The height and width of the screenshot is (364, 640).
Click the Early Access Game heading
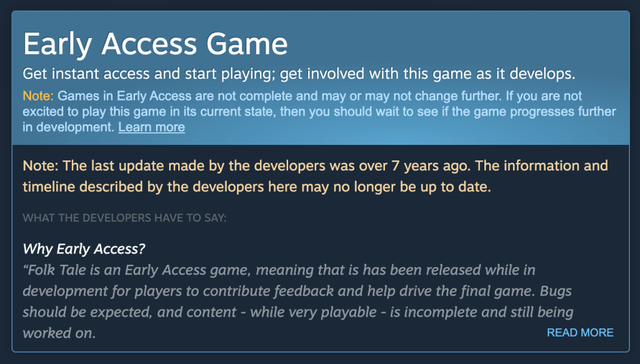click(155, 44)
